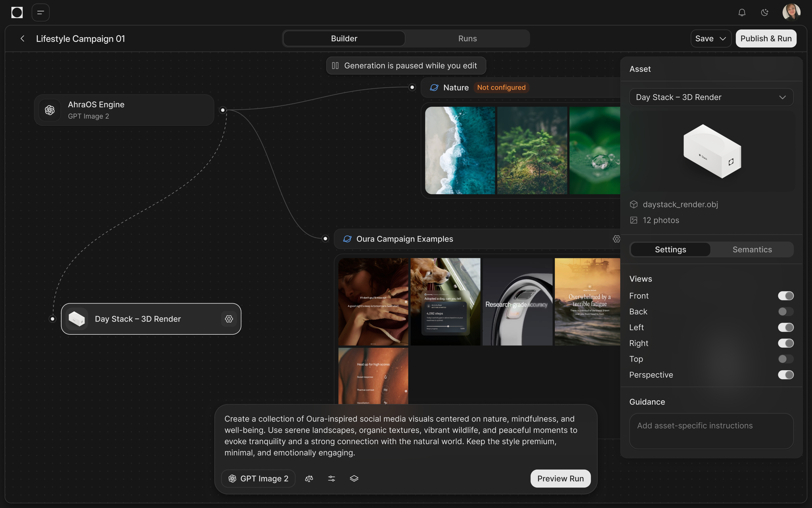Toggle the Front view switch
This screenshot has height=508, width=812.
coord(785,296)
